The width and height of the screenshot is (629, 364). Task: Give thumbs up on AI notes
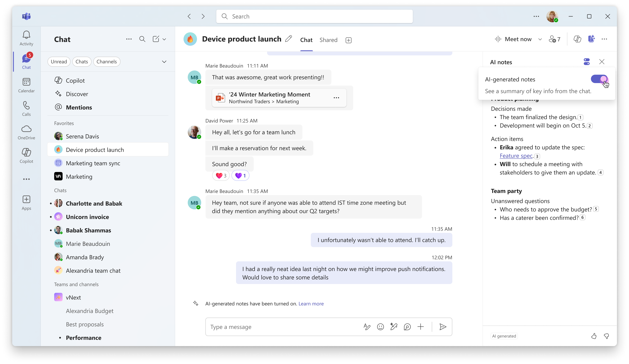[594, 336]
